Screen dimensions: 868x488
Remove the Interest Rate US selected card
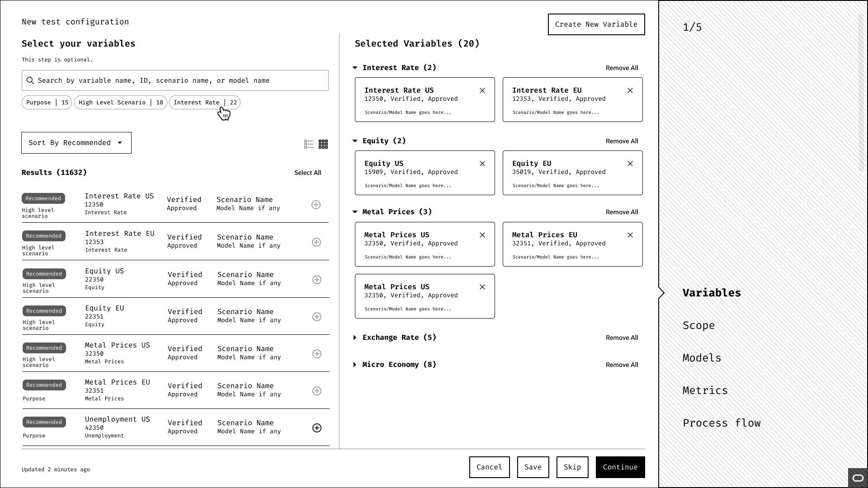point(482,90)
